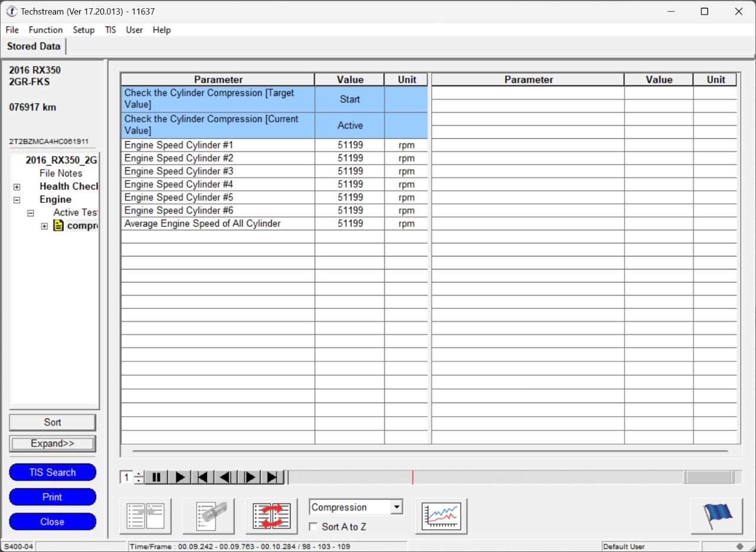The width and height of the screenshot is (756, 552).
Task: Click the blue flag icon button
Action: coord(716,516)
